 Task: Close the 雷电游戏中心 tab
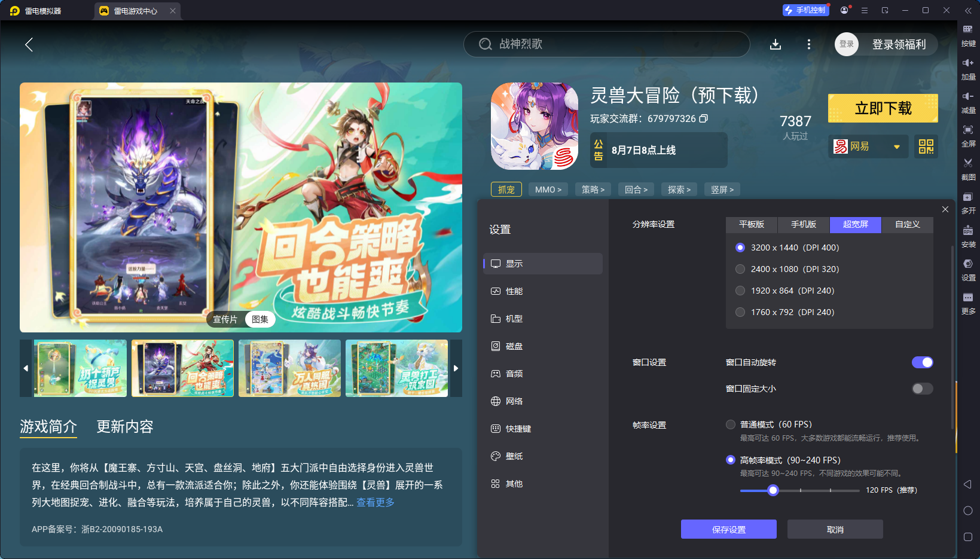tap(173, 11)
